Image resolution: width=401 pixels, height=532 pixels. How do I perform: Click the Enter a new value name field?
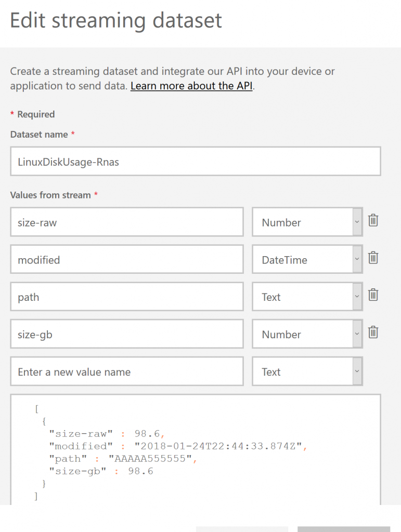coord(126,371)
